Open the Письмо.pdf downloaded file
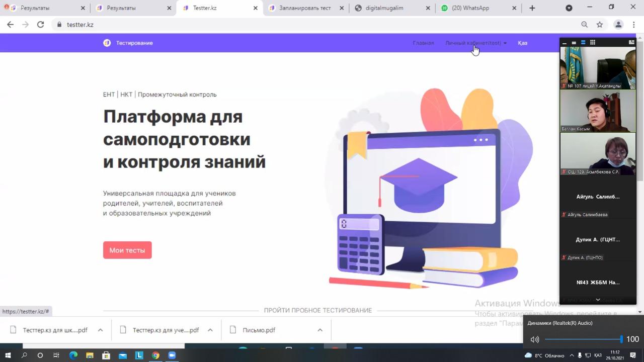The height and width of the screenshot is (362, 644). pos(259,330)
